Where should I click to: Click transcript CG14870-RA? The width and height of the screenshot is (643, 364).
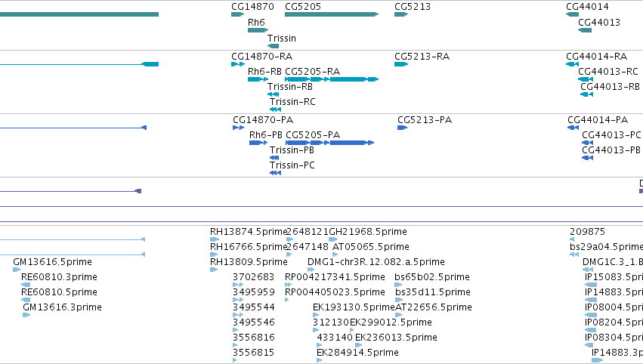coord(261,57)
